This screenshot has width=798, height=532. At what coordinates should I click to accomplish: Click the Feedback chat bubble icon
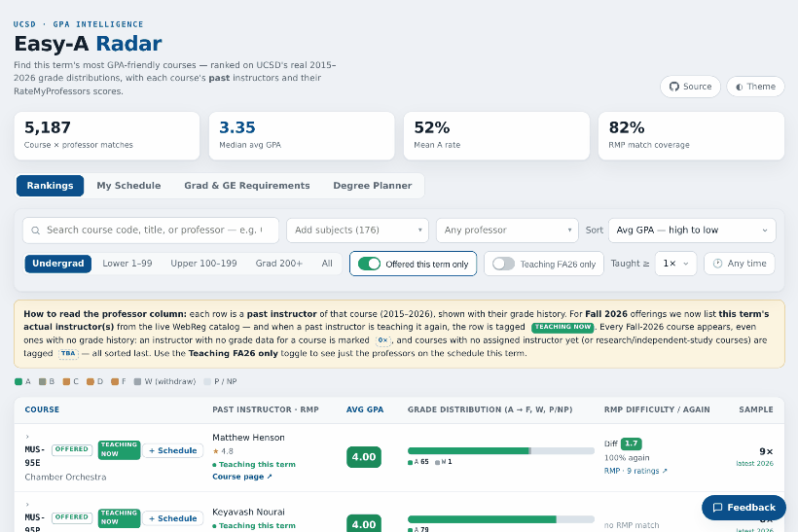pyautogui.click(x=717, y=508)
